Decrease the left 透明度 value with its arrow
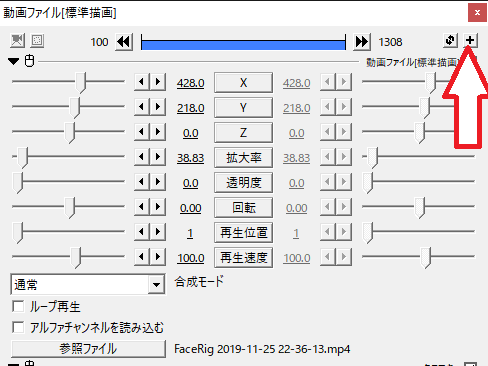488x366 pixels. coord(142,182)
